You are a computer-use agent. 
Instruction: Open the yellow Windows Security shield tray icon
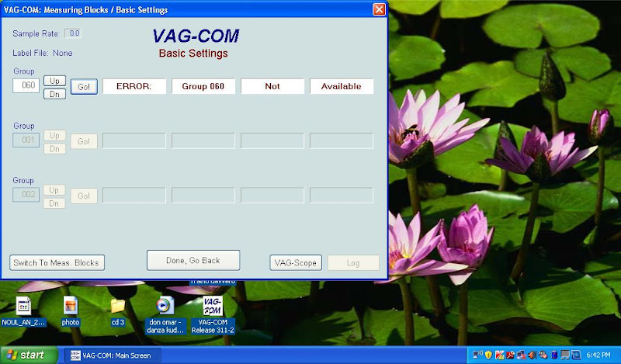pos(488,355)
